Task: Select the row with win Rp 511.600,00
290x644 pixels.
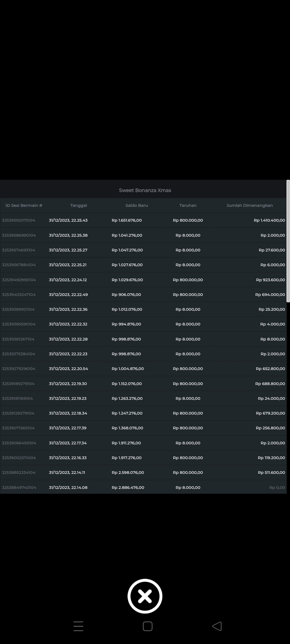Action: pos(271,473)
